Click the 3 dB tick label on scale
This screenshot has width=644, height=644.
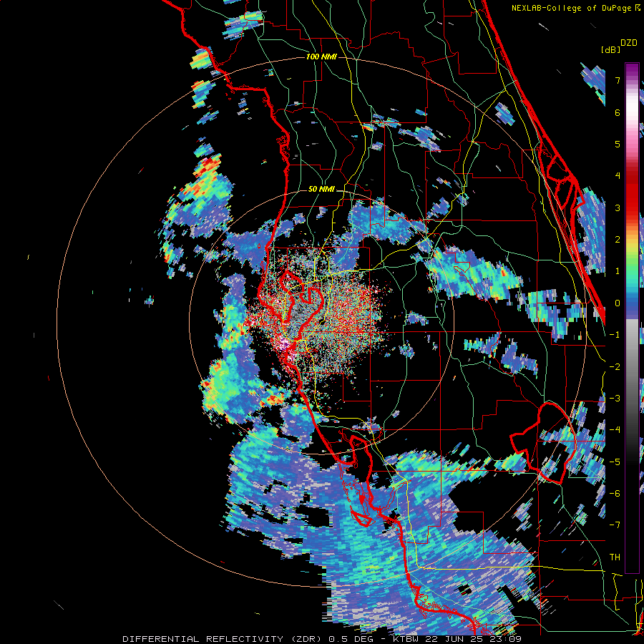pyautogui.click(x=618, y=208)
